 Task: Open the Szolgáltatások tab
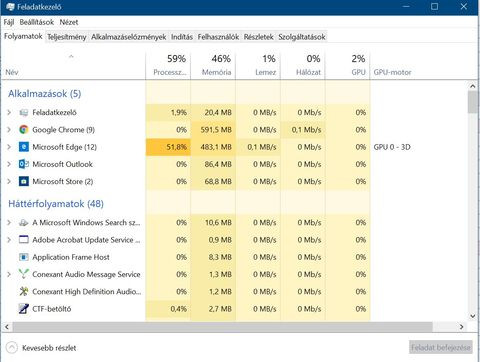click(x=302, y=37)
